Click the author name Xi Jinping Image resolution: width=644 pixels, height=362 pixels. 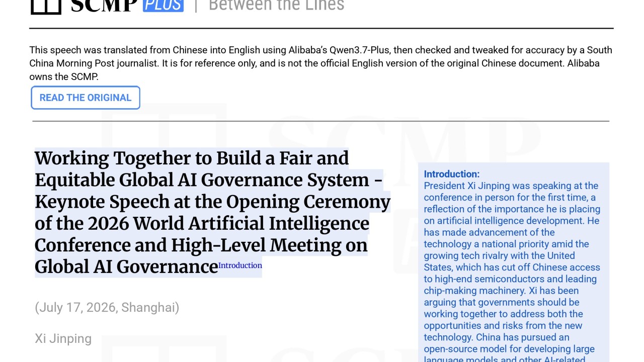click(x=63, y=338)
